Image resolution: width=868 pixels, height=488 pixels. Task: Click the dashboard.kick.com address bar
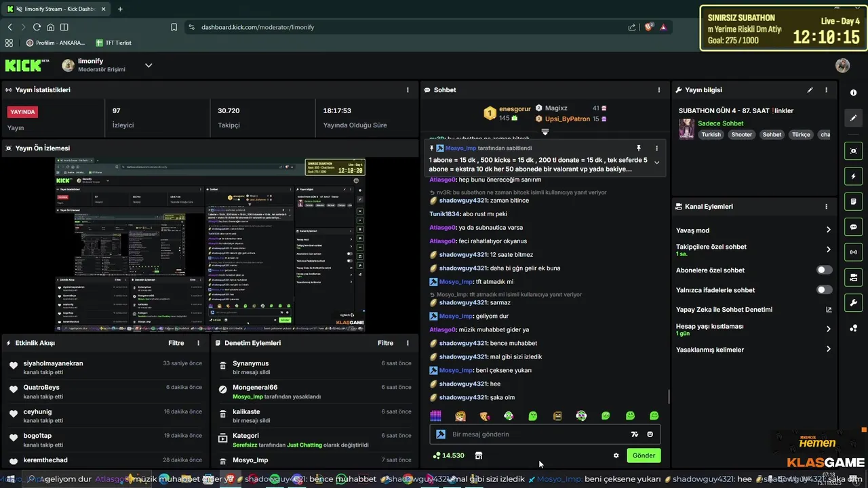pos(407,27)
